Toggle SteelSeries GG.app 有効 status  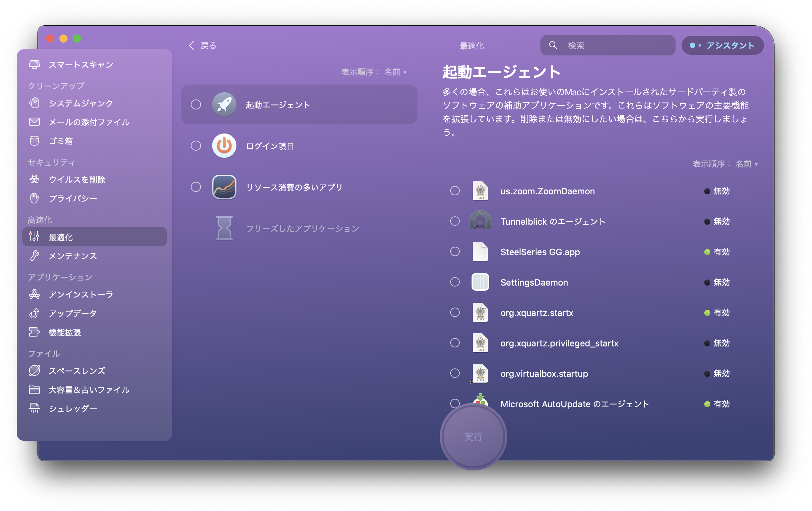click(717, 252)
